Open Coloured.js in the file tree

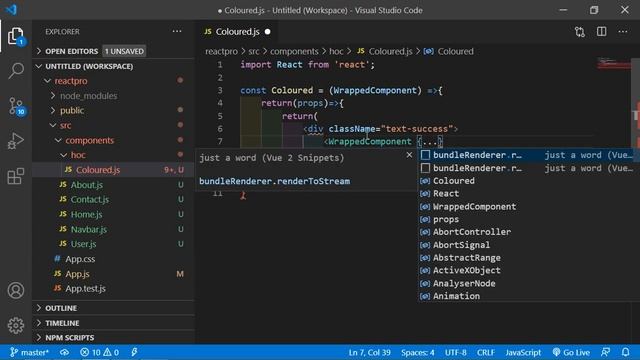pos(113,170)
